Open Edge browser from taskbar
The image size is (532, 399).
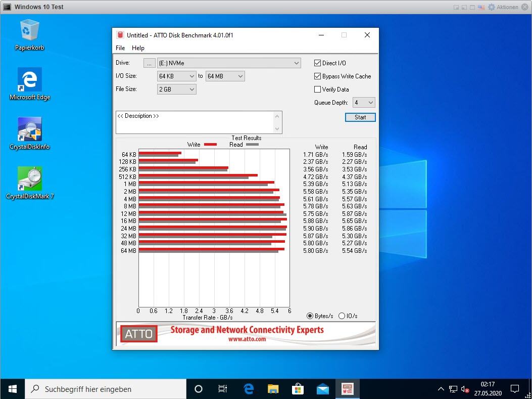coord(249,389)
